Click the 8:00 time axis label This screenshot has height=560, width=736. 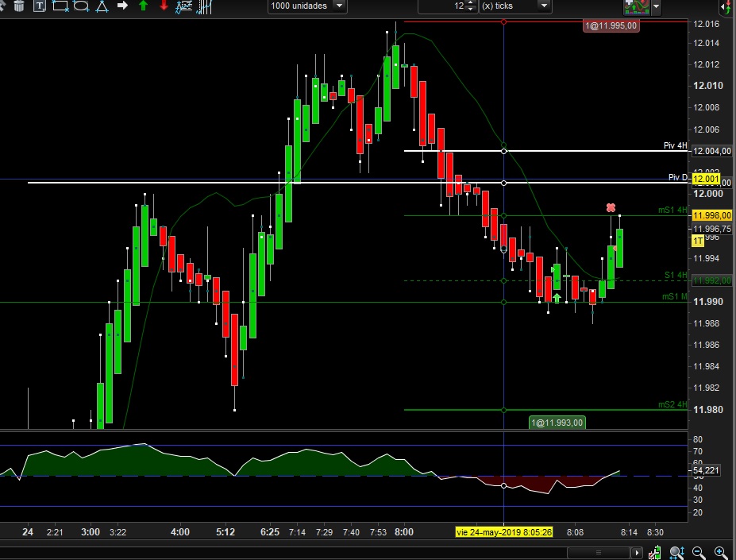point(403,532)
